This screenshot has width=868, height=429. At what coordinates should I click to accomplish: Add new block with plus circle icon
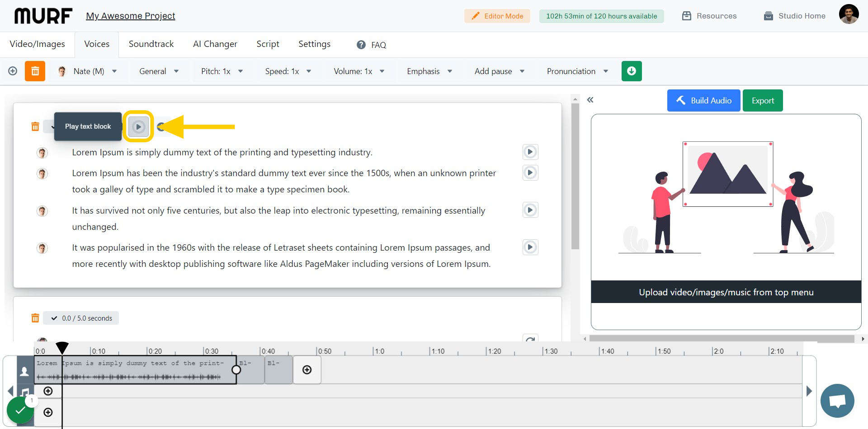pyautogui.click(x=13, y=71)
